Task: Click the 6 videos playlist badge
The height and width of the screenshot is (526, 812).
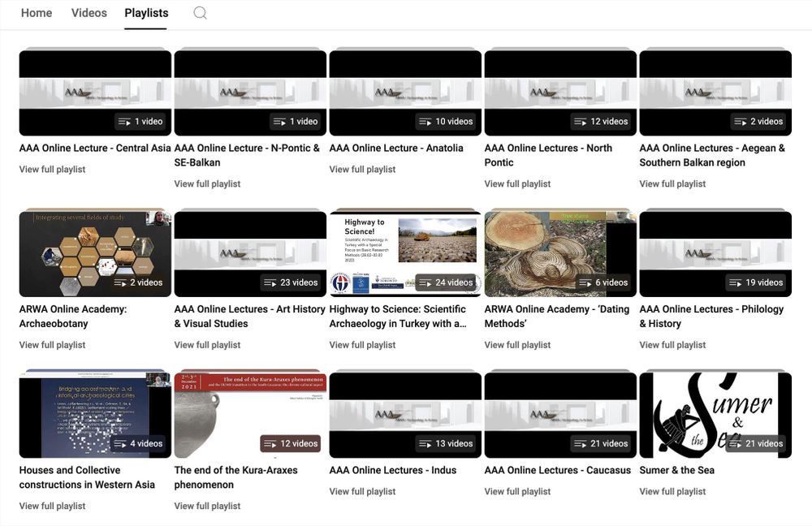Action: (604, 282)
